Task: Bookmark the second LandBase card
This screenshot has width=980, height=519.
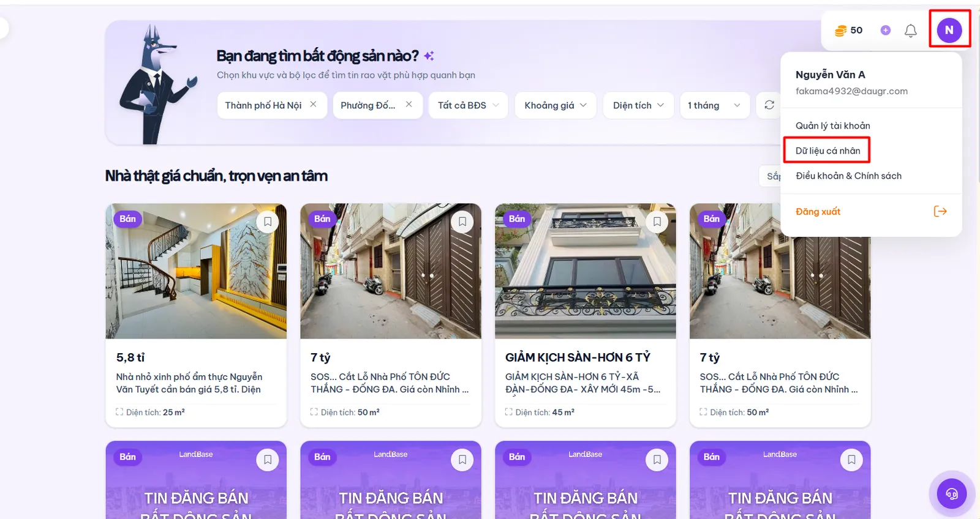Action: click(x=462, y=460)
